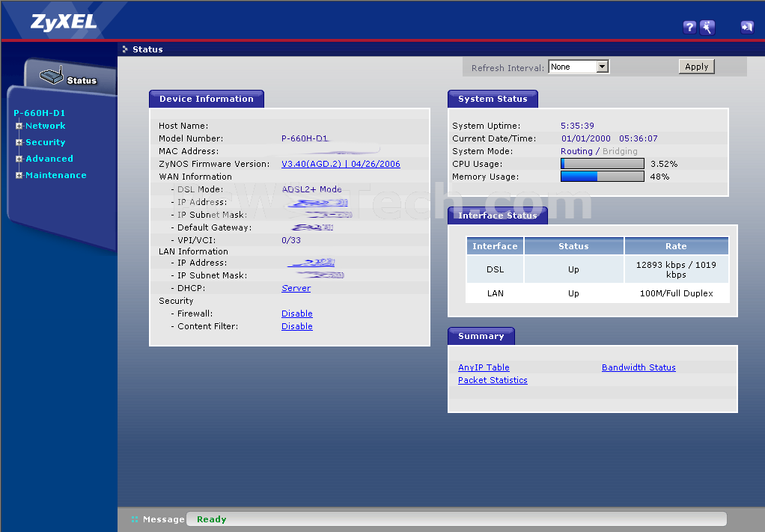This screenshot has height=532, width=765.
Task: Open the Security menu in sidebar
Action: coord(46,142)
